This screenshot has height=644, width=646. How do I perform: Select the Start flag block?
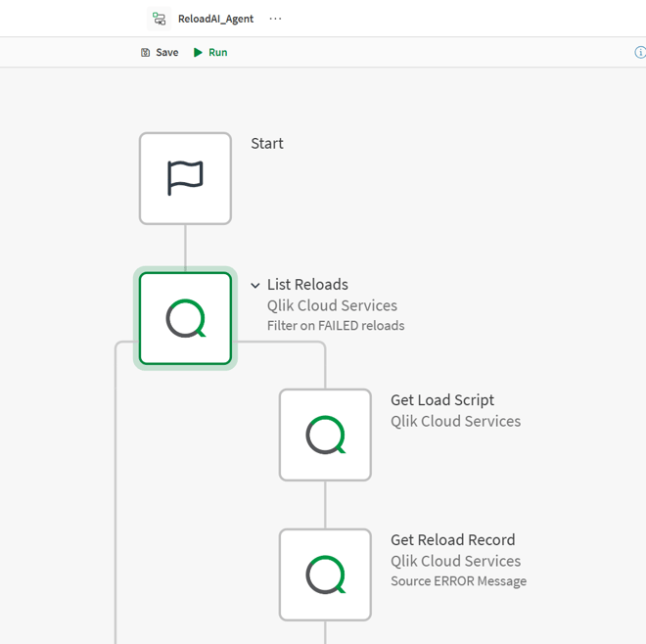[x=185, y=178]
